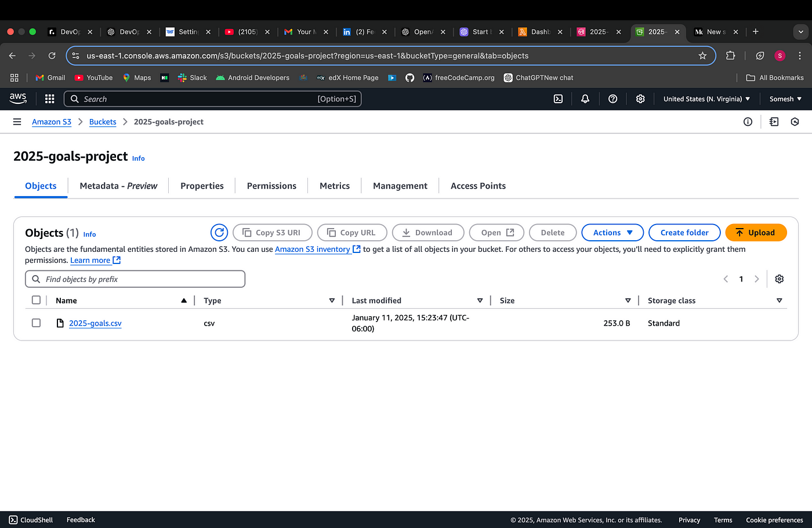Go to previous objects page arrow
812x528 pixels.
coord(726,279)
